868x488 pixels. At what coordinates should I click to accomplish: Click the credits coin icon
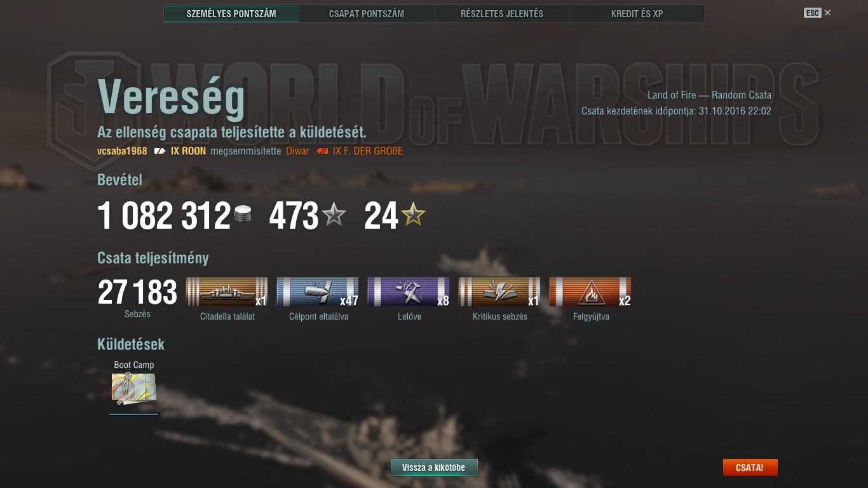pyautogui.click(x=242, y=215)
